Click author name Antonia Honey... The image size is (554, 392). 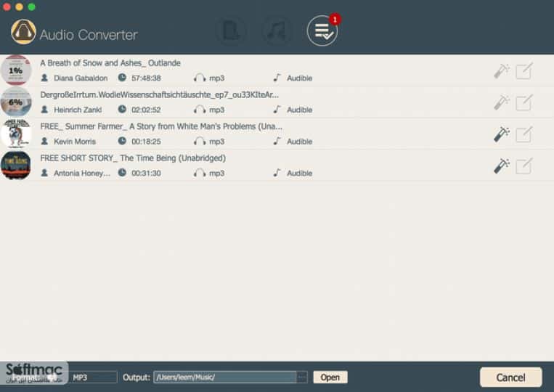tap(82, 173)
